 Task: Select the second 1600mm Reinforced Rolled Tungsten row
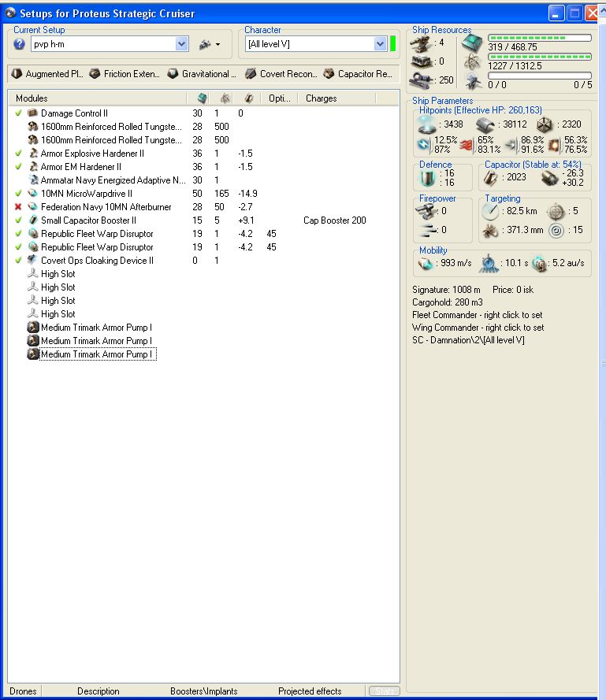click(x=112, y=139)
